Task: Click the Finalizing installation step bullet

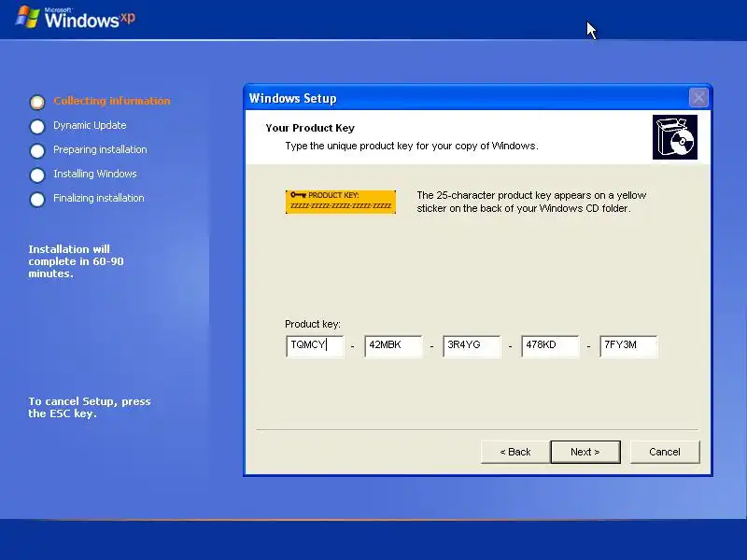Action: pyautogui.click(x=37, y=200)
